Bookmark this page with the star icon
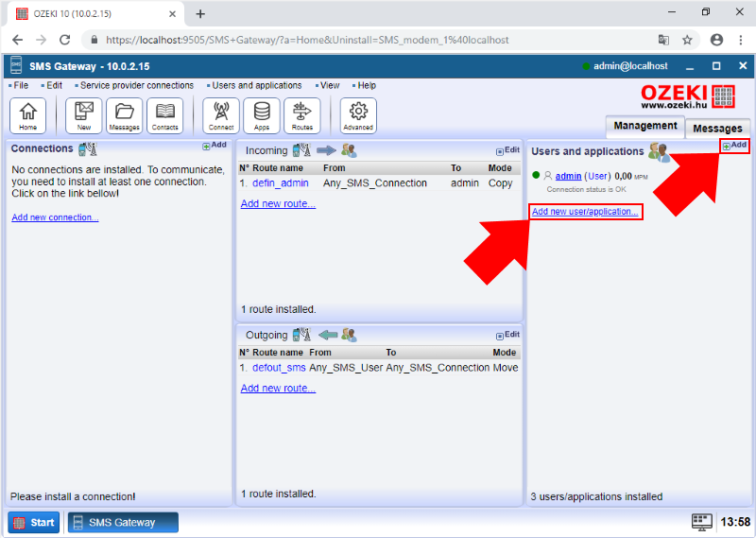Screen dimensions: 756x538 coord(687,40)
